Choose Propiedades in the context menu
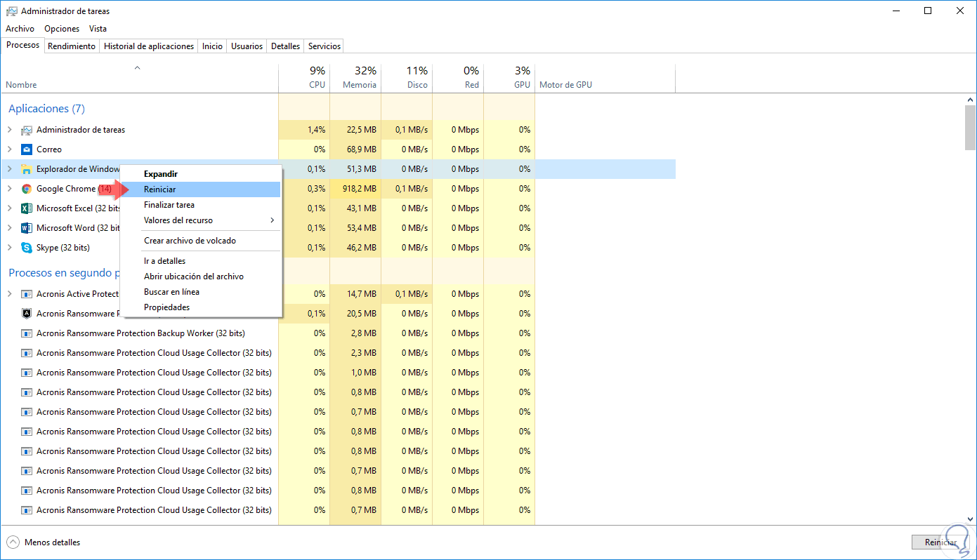This screenshot has width=977, height=560. (201, 307)
